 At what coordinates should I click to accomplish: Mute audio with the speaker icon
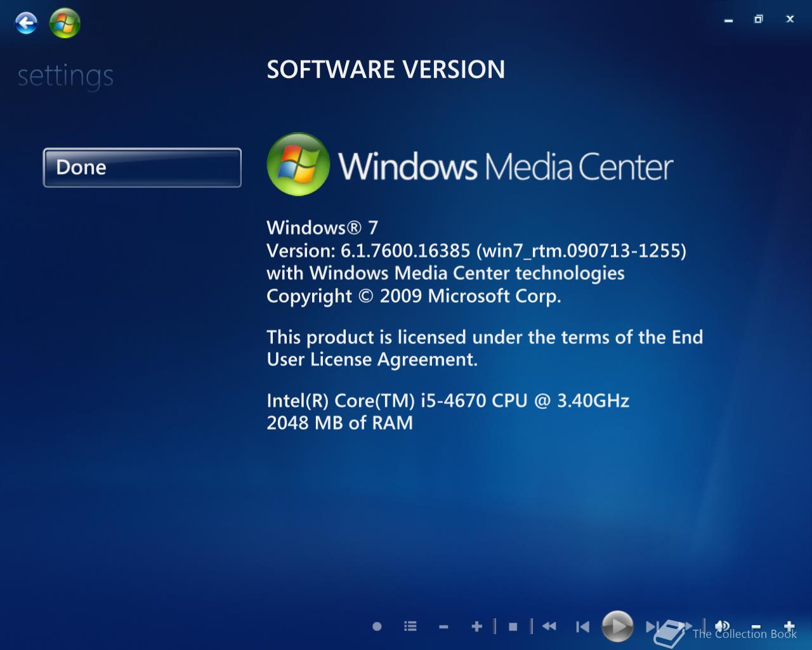coord(722,627)
